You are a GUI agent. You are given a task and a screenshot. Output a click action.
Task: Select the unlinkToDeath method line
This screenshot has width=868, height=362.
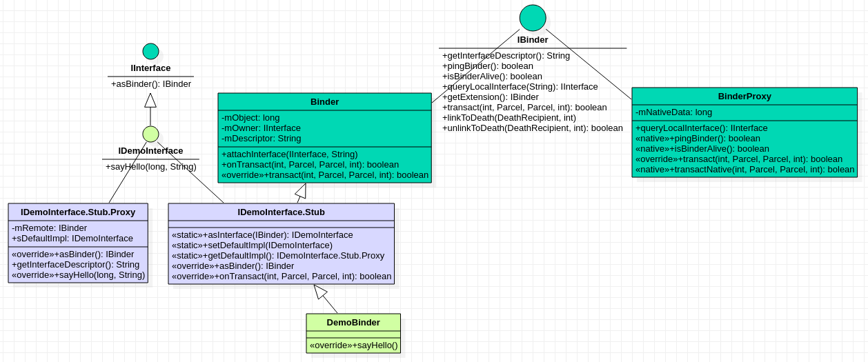click(x=532, y=128)
